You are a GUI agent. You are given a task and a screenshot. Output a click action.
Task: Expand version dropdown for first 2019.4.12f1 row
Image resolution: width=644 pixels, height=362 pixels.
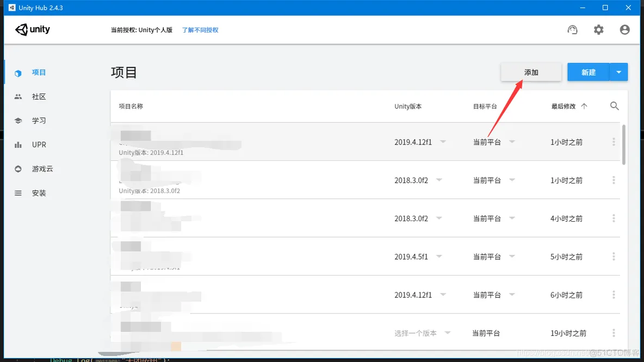(x=443, y=142)
